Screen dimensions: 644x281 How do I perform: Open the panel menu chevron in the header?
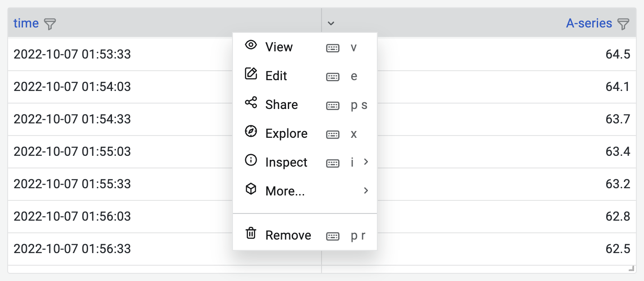pyautogui.click(x=331, y=23)
